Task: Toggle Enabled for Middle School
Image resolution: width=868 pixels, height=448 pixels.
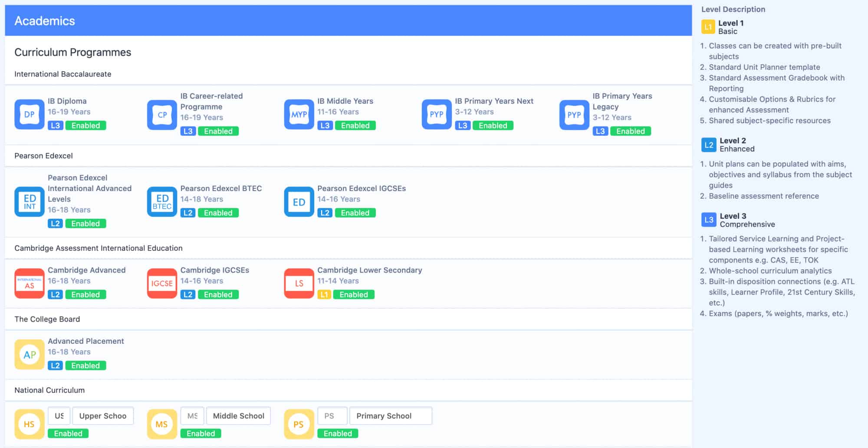Action: [201, 433]
